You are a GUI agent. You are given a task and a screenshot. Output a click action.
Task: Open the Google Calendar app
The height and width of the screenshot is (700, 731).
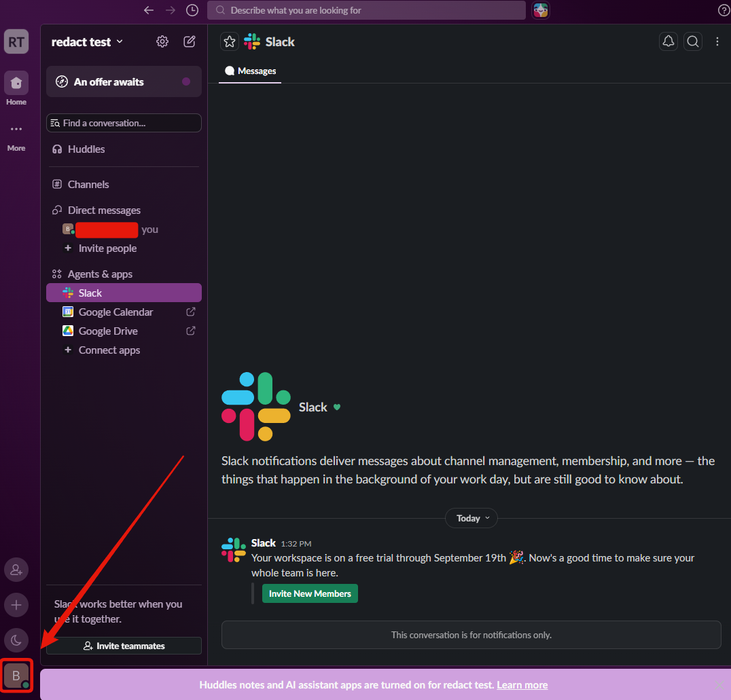tap(115, 312)
